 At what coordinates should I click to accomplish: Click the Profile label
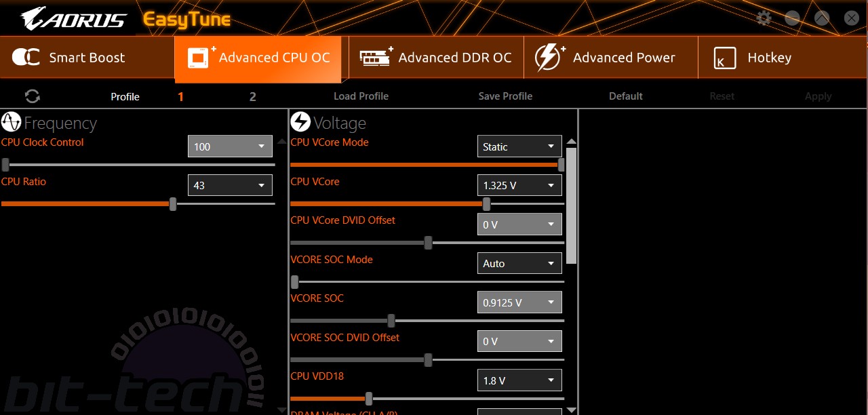(125, 97)
